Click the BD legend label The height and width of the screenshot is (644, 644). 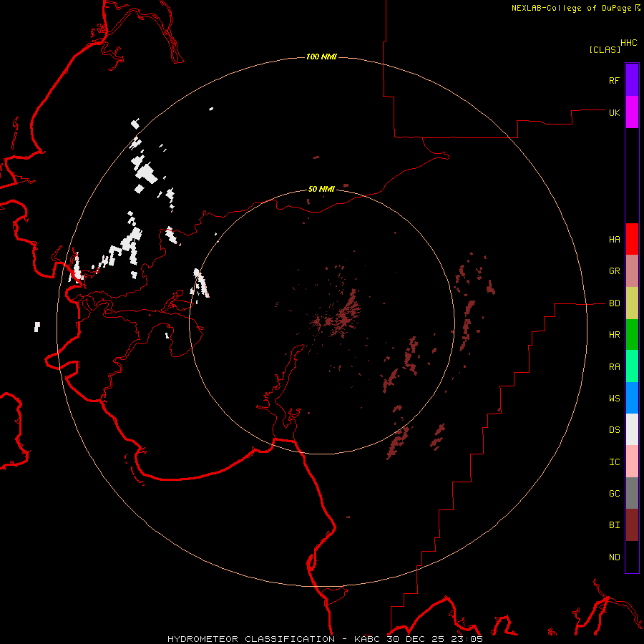[615, 303]
